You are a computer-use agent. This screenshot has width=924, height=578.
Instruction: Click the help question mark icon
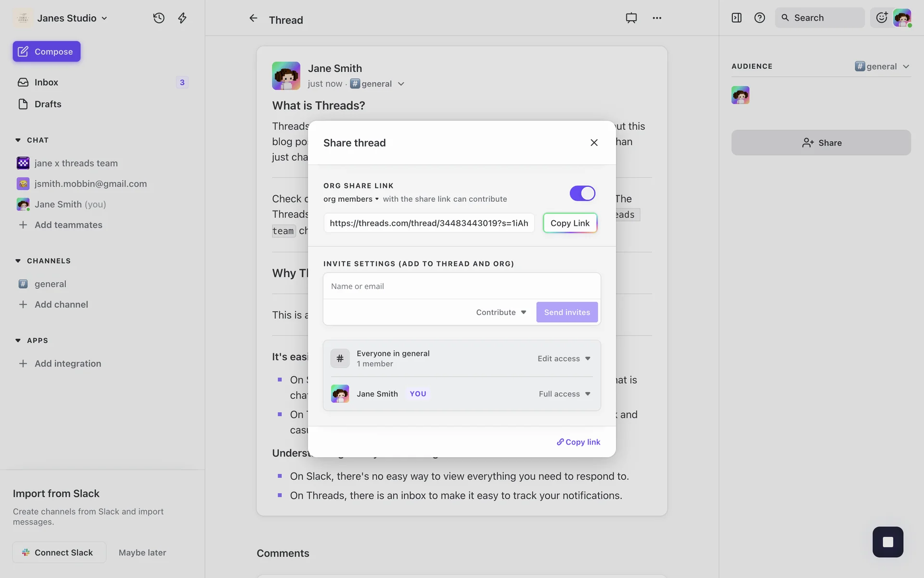pos(759,18)
